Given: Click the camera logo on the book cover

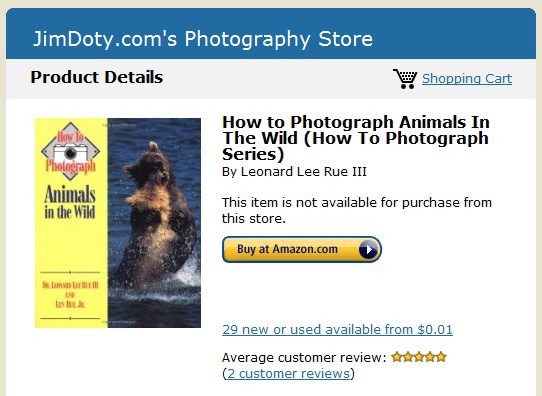Looking at the screenshot, I should click(x=71, y=152).
